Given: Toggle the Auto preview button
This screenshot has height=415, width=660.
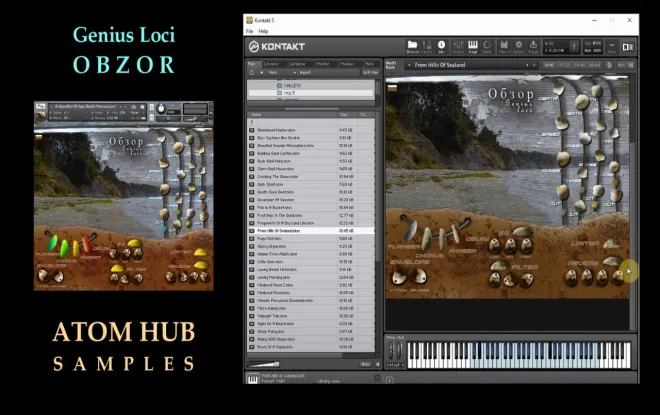Looking at the screenshot, I should pyautogui.click(x=365, y=364).
